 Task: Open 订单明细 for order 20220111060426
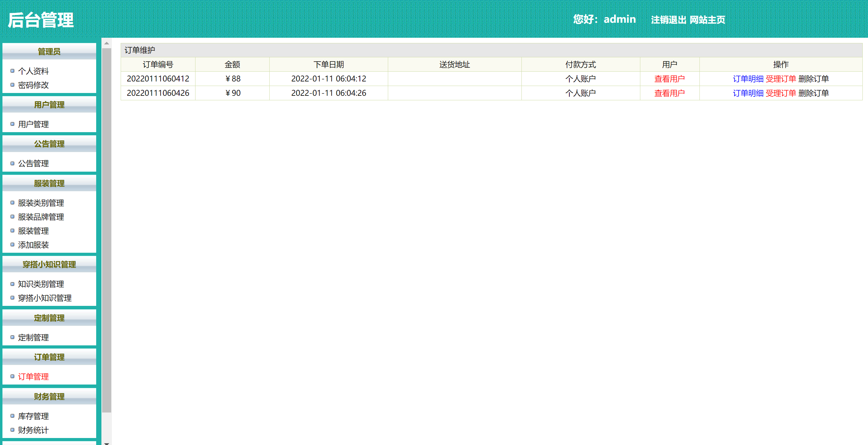pos(748,93)
